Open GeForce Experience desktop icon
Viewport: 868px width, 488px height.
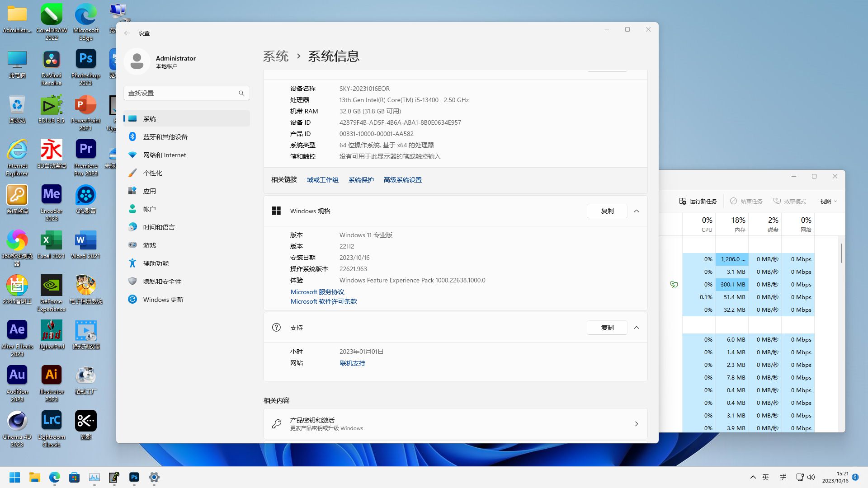click(x=52, y=293)
